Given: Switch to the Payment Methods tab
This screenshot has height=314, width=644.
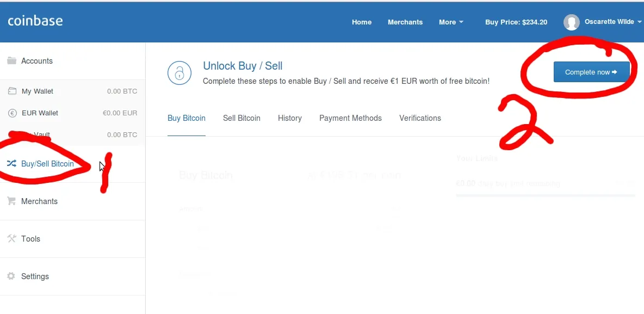Looking at the screenshot, I should [350, 118].
